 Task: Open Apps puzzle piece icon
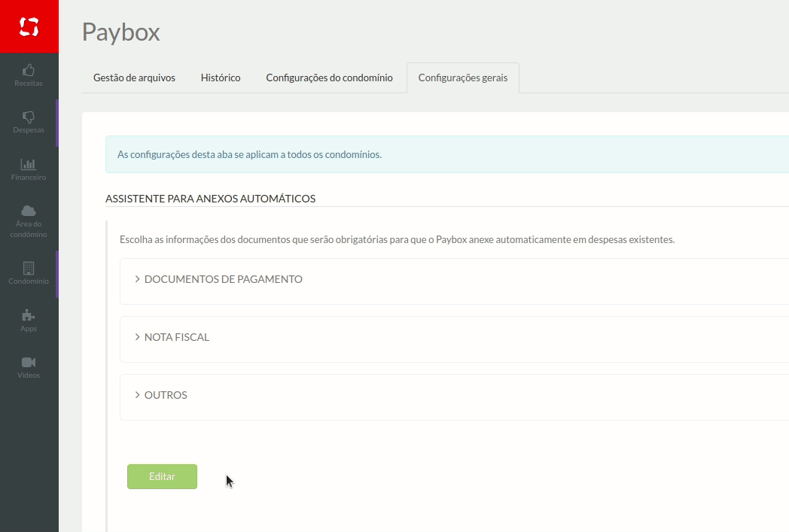click(x=29, y=315)
